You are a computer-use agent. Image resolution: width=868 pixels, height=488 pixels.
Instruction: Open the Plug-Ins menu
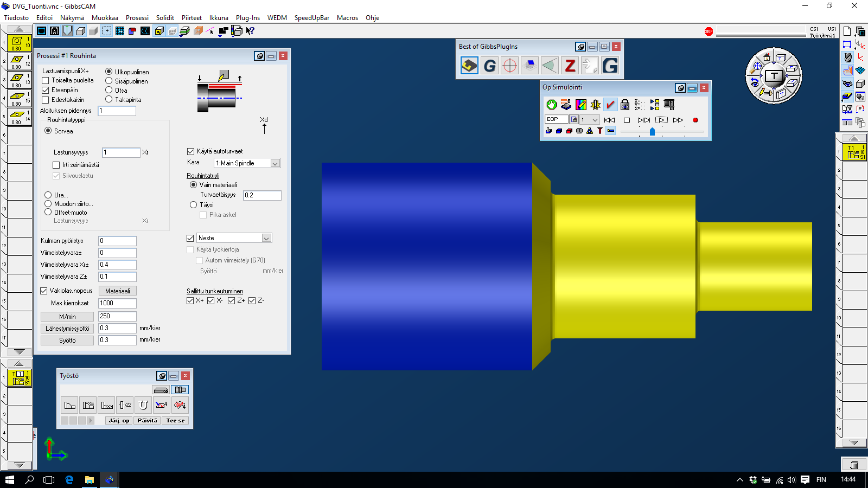(x=248, y=18)
